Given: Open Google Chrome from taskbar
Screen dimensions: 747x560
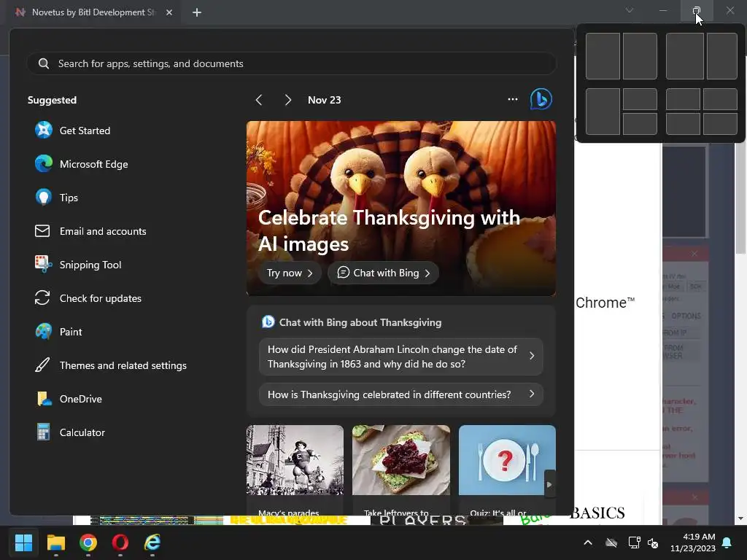Looking at the screenshot, I should tap(88, 542).
